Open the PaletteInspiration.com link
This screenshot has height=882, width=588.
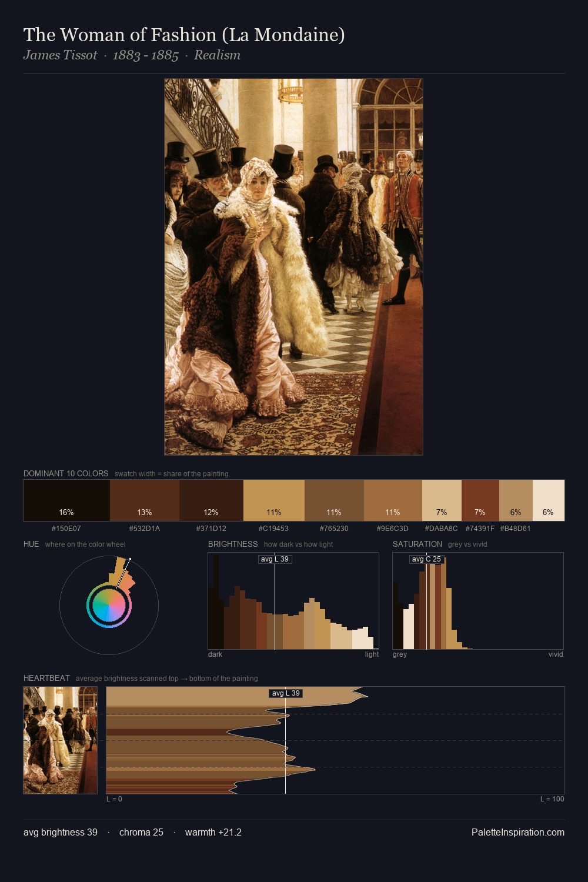click(518, 832)
